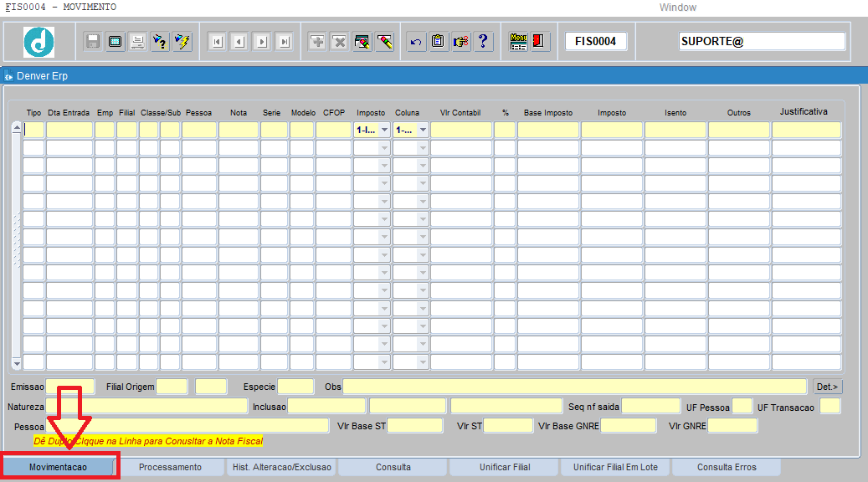Click the screen capture monitor icon

tap(116, 42)
